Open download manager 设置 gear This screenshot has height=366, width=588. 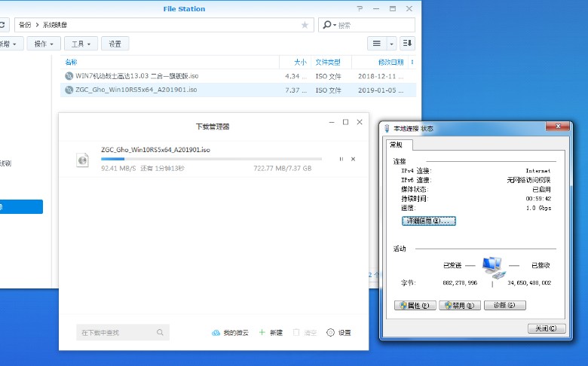coord(330,332)
